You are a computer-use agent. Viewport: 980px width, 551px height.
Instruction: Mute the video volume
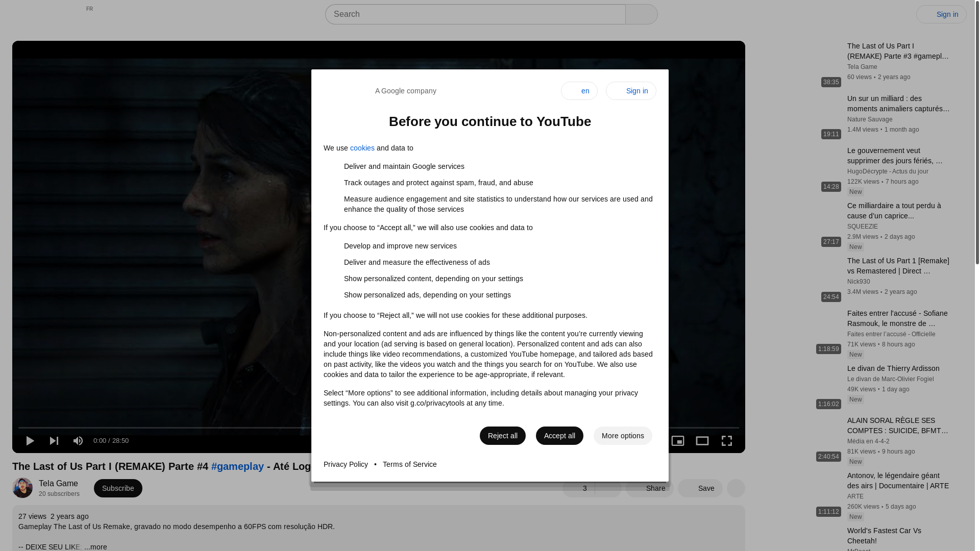78,441
